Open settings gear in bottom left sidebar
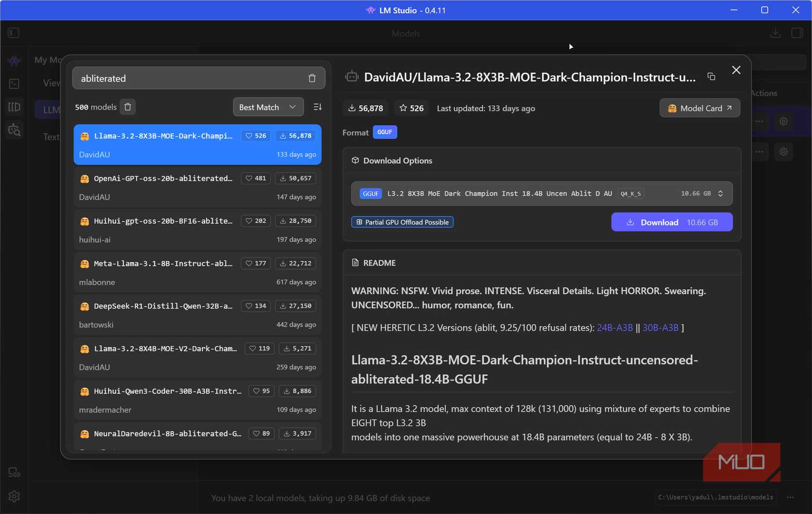This screenshot has height=514, width=812. [14, 496]
